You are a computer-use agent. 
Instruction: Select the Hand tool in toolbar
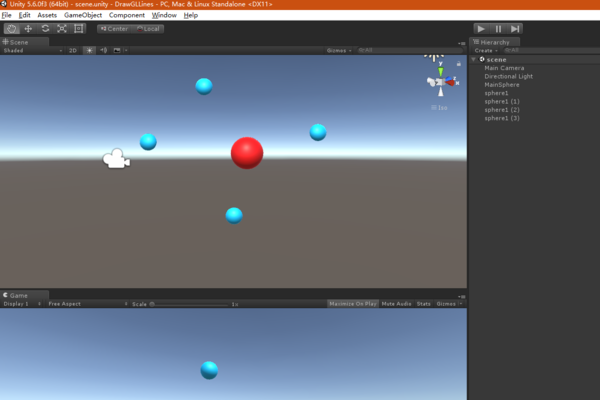pos(11,29)
